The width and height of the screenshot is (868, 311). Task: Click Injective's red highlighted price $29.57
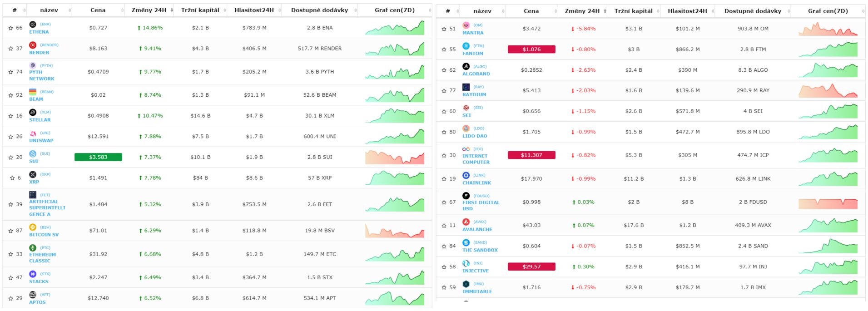pyautogui.click(x=531, y=267)
